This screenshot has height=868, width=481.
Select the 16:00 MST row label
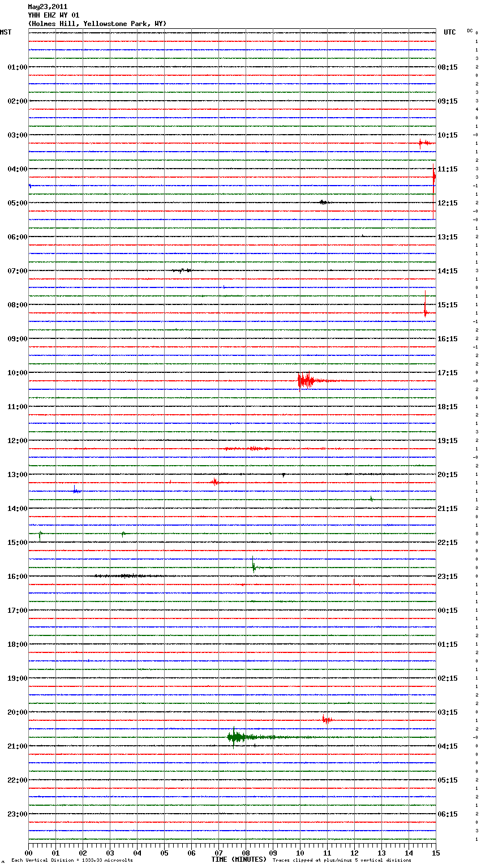(x=18, y=577)
